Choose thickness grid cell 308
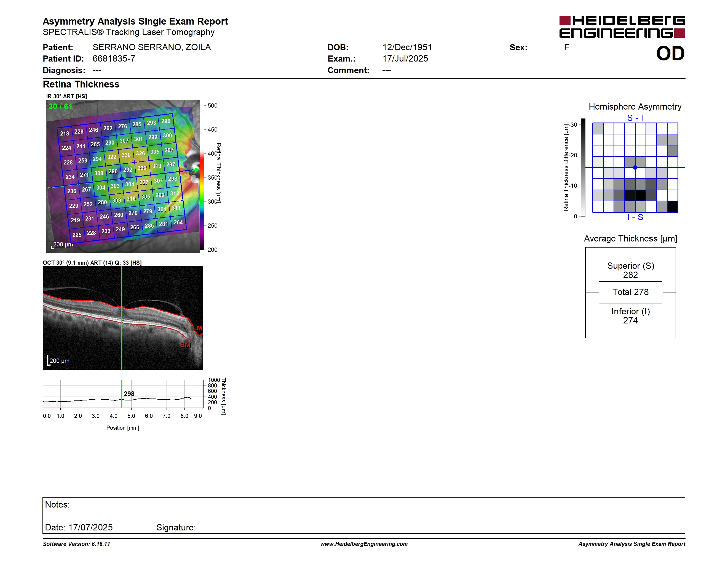The width and height of the screenshot is (728, 563). (x=99, y=173)
